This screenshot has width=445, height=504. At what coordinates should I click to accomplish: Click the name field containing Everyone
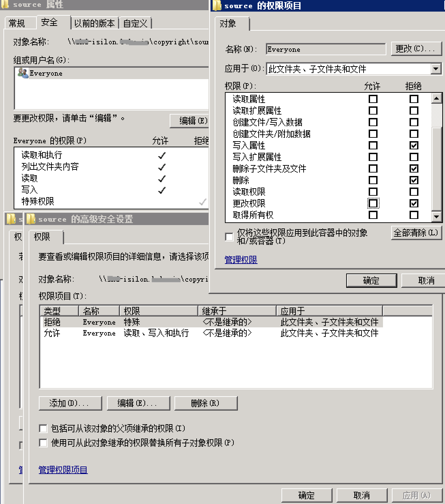tap(326, 49)
